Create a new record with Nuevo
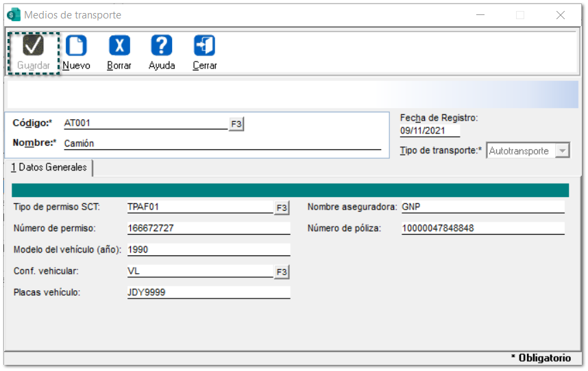Screen dimensions: 588x371 (x=76, y=46)
